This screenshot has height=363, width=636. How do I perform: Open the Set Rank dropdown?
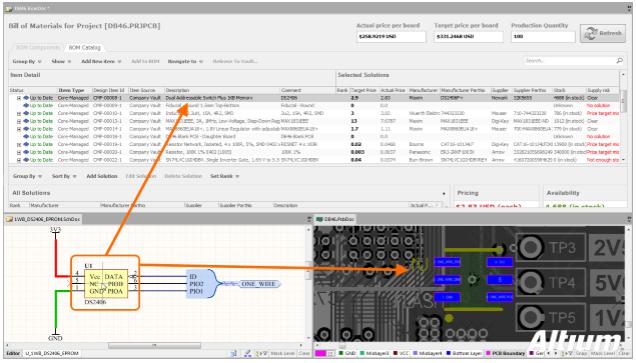pyautogui.click(x=225, y=176)
